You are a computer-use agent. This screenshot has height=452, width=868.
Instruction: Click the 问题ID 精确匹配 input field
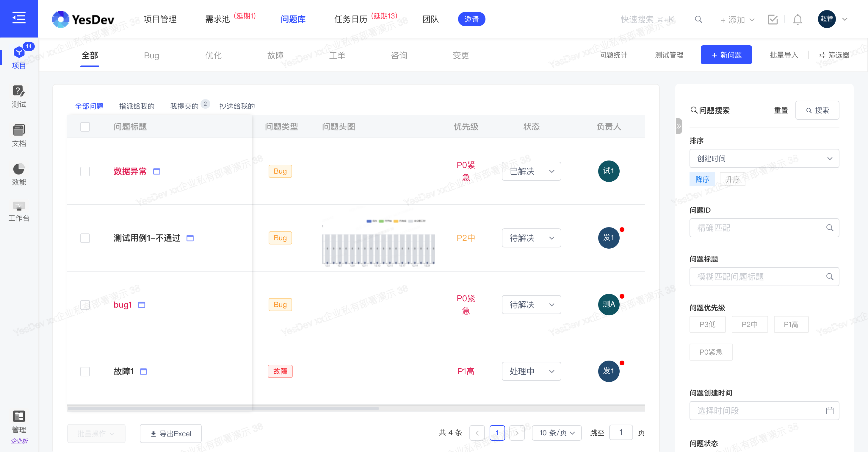click(758, 228)
